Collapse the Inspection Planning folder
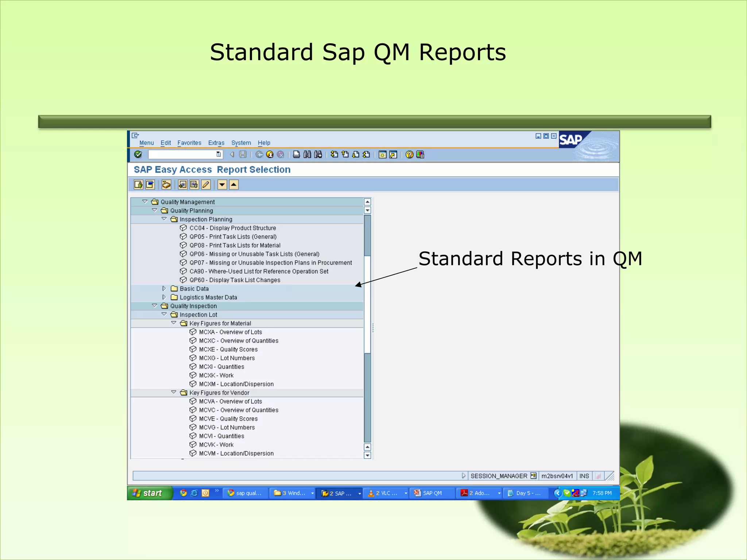The height and width of the screenshot is (560, 747). [164, 219]
